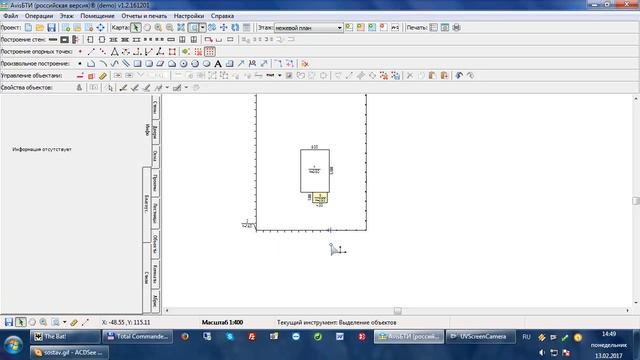Screen dimensions: 640x360
Task: Switch to UVScreenCamera in the taskbar
Action: tap(480, 337)
